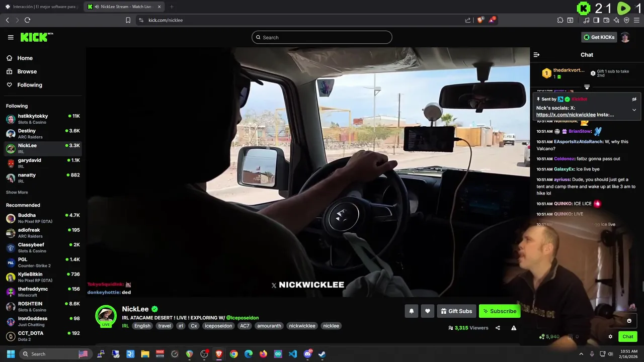The width and height of the screenshot is (644, 362).
Task: Click NickLee streamer avatar
Action: coord(106,316)
